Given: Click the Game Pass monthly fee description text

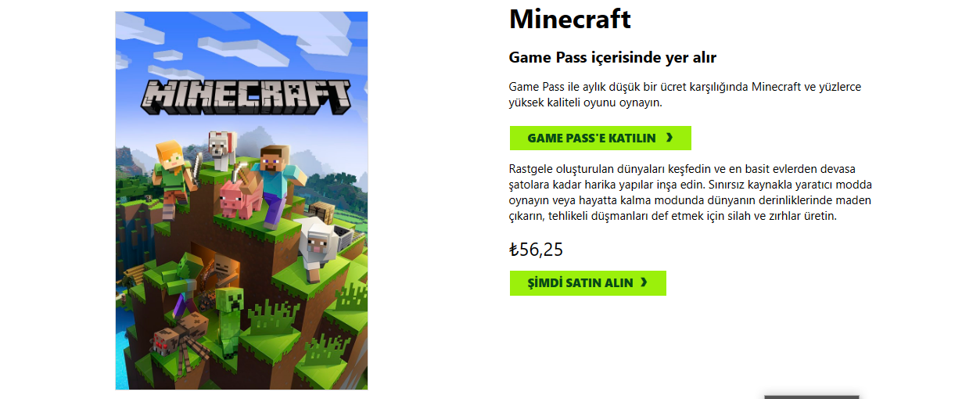Looking at the screenshot, I should (685, 95).
